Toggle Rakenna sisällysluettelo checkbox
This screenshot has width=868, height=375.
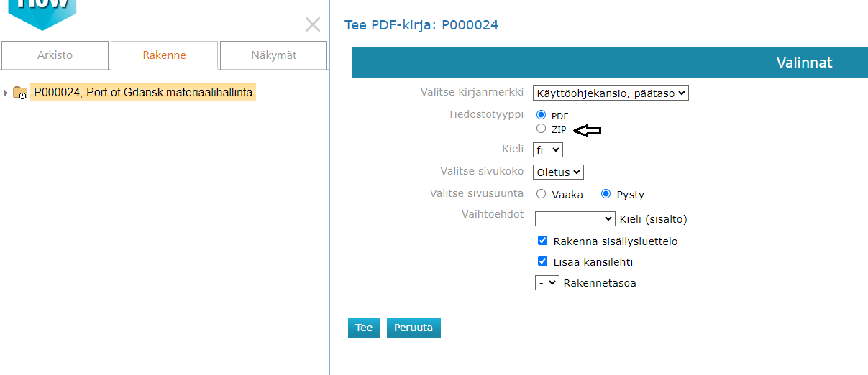click(543, 241)
